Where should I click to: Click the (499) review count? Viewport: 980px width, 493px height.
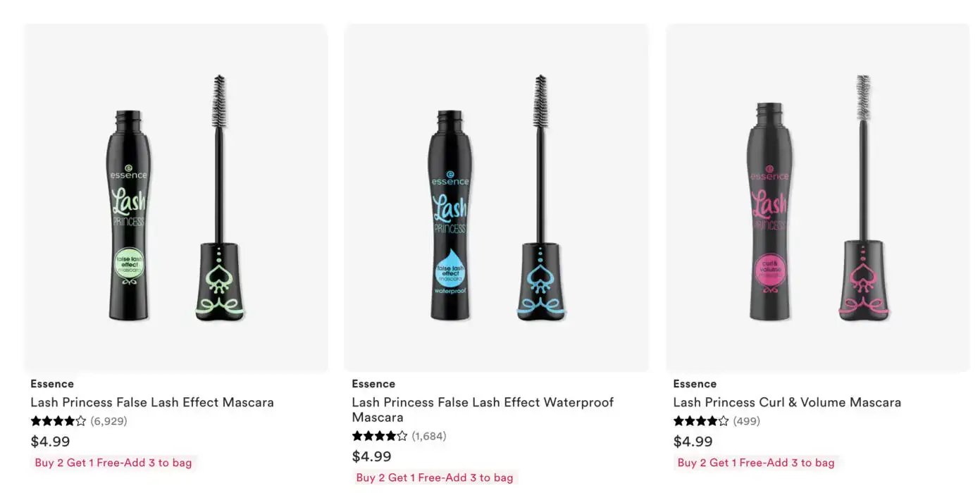747,421
